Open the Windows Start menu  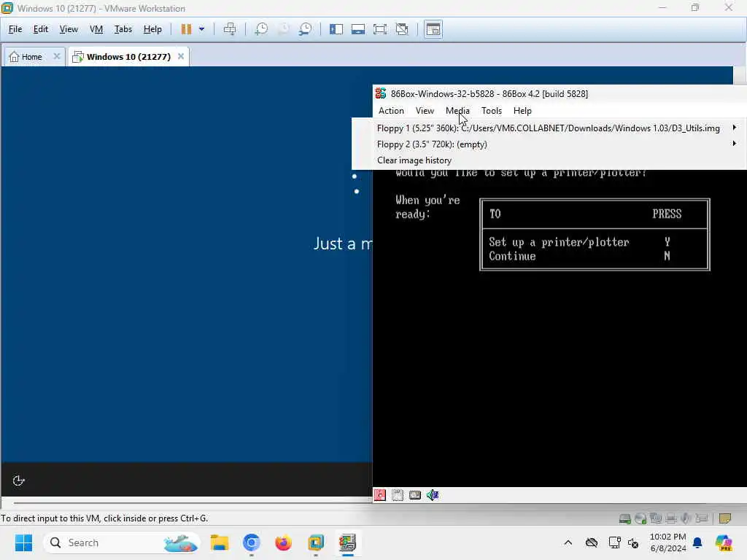pos(23,542)
